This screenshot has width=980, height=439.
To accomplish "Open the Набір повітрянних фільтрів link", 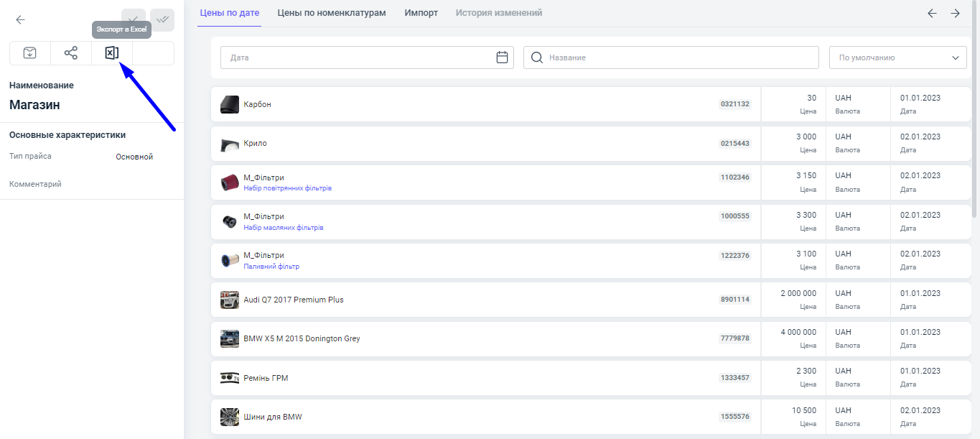I will 287,188.
